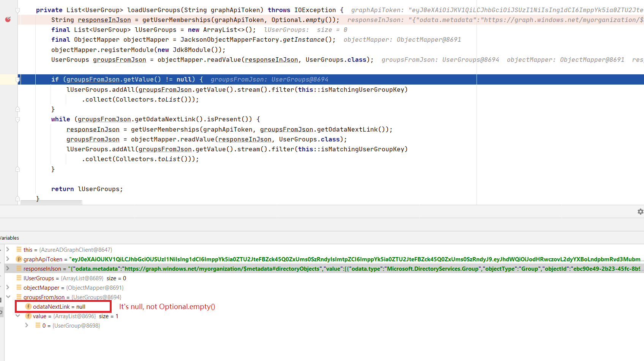Expand the graphApiToken variable node
This screenshot has height=361, width=644.
[8, 259]
